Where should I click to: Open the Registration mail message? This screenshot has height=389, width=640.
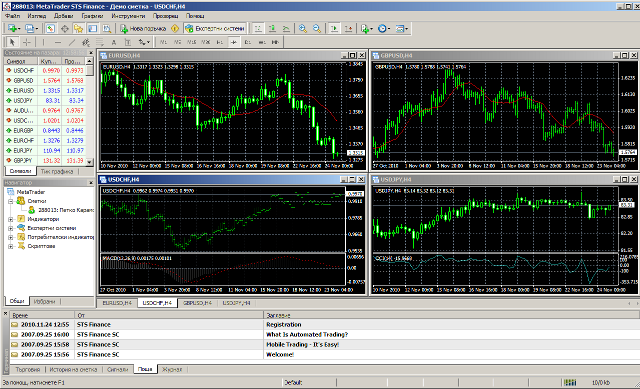point(324,325)
